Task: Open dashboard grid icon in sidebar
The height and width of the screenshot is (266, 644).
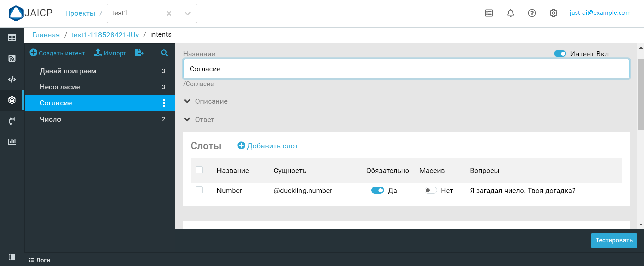Action: point(12,38)
